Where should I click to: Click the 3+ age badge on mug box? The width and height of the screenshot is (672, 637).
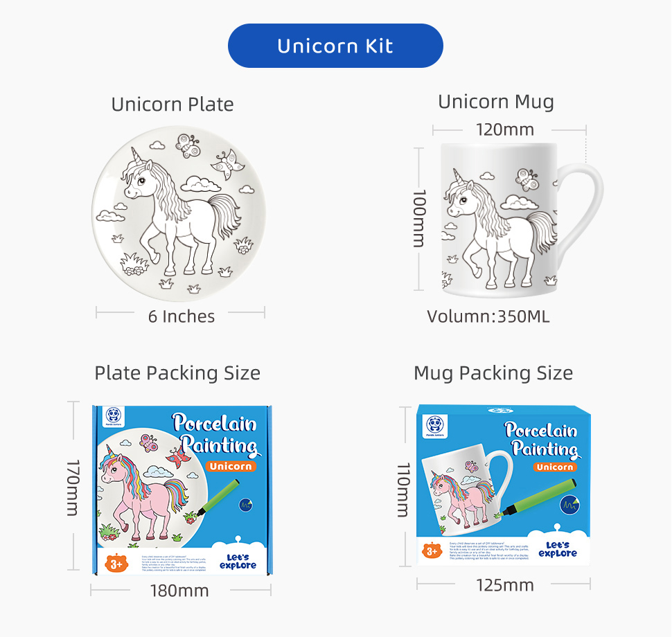(x=432, y=551)
